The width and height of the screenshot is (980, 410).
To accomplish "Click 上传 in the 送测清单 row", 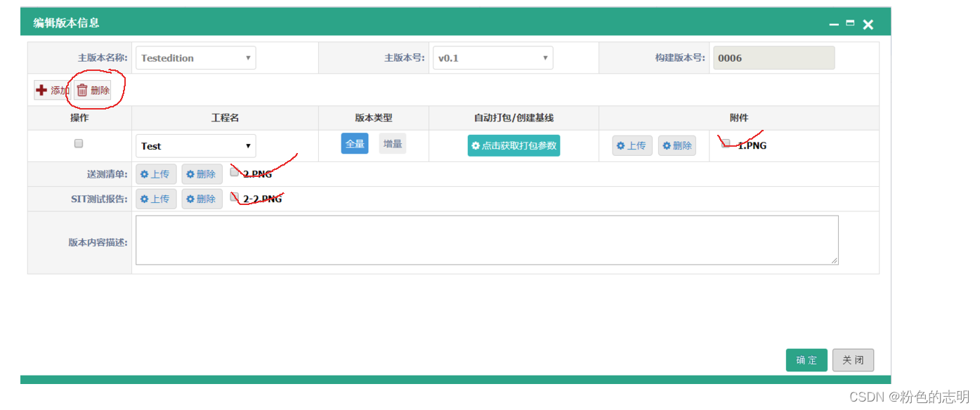I will tap(156, 174).
